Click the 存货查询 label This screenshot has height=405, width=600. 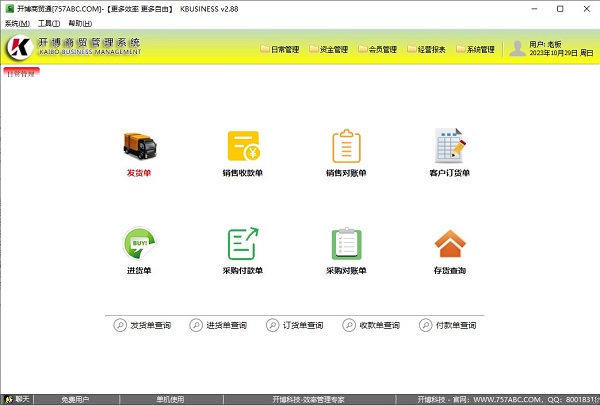[x=450, y=271]
